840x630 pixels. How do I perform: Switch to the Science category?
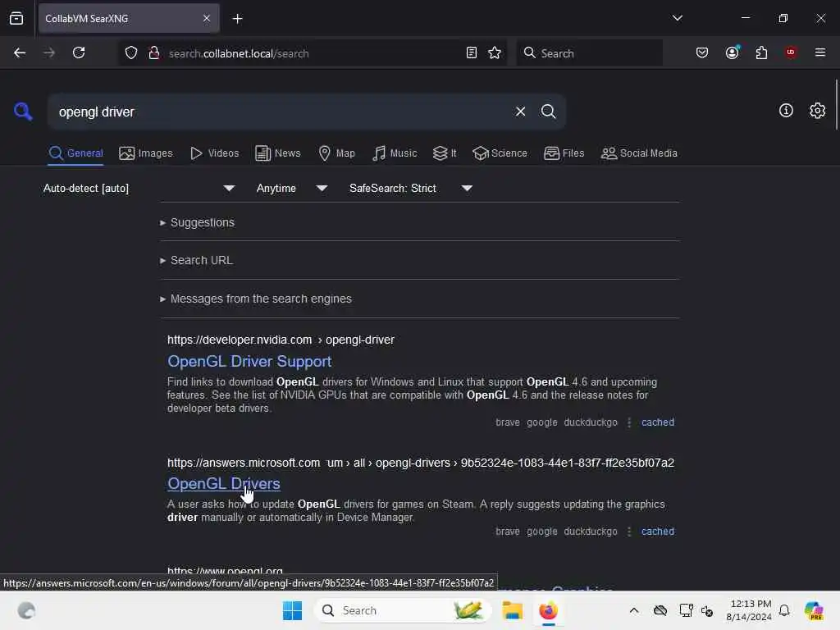[x=500, y=153]
